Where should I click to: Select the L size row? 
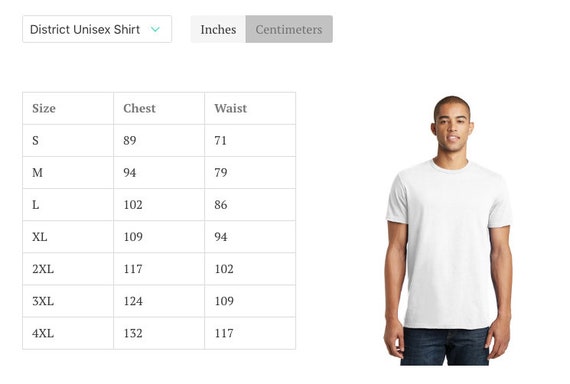(x=159, y=205)
